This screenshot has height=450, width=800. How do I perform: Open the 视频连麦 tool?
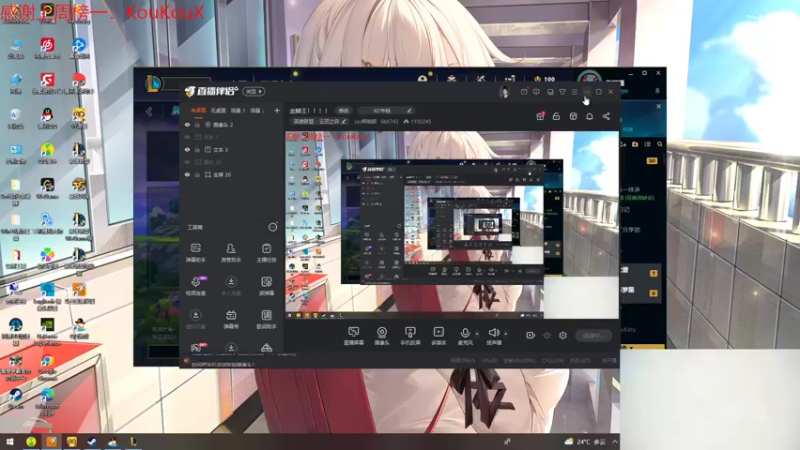195,286
